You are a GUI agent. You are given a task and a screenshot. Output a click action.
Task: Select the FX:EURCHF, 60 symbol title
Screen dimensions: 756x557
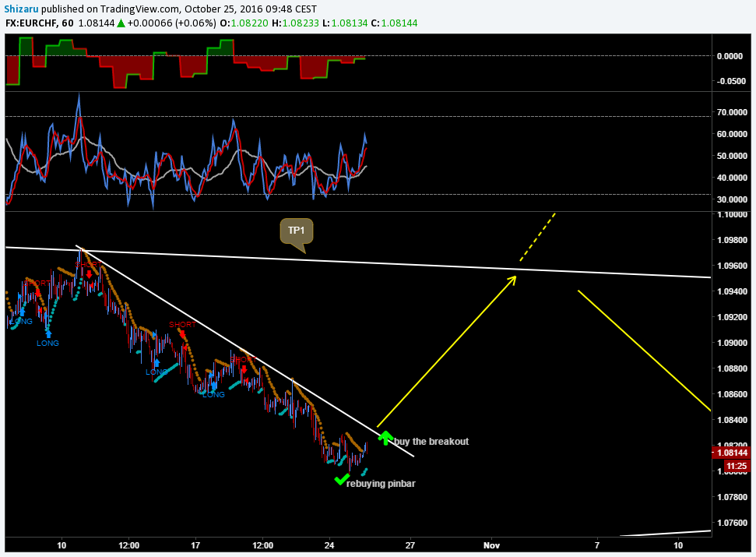tap(40, 23)
